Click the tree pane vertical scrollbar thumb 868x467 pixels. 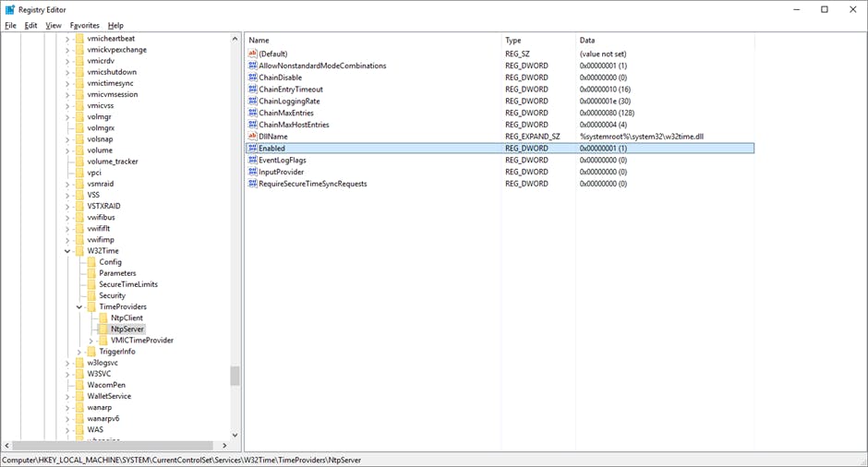(x=235, y=375)
